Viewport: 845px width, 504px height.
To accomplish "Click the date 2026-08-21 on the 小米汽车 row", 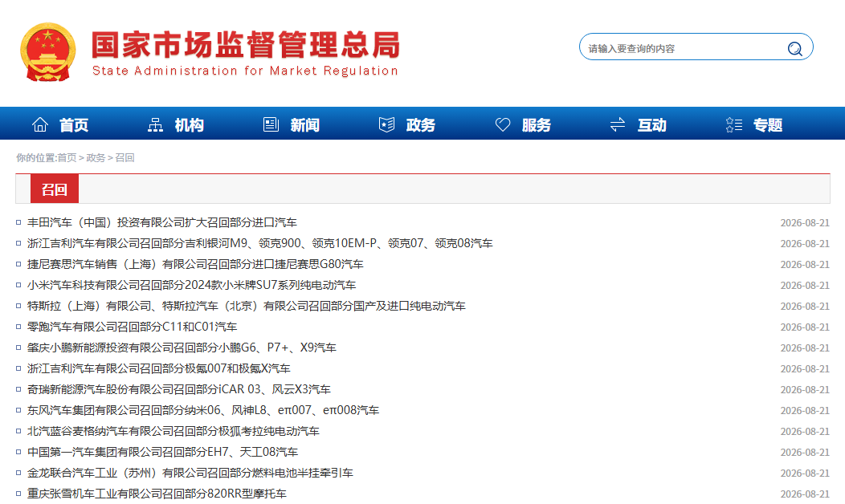I will pyautogui.click(x=805, y=286).
